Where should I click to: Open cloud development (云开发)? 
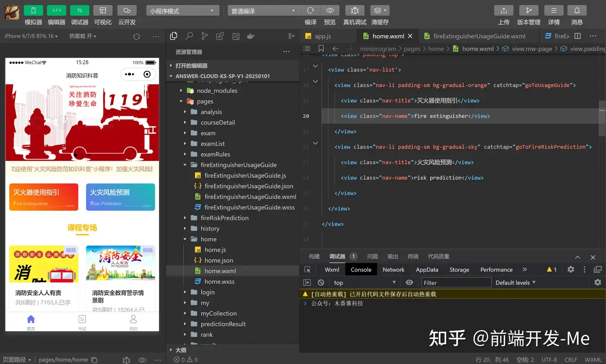[127, 11]
